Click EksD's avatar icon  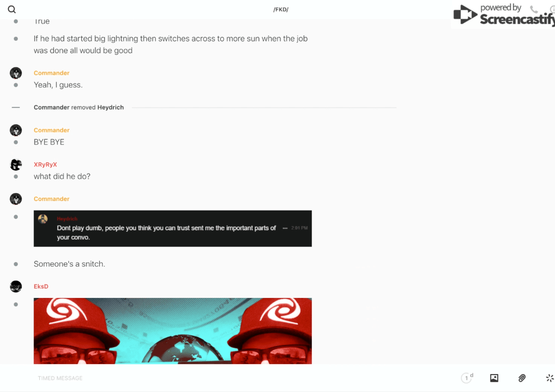(16, 286)
